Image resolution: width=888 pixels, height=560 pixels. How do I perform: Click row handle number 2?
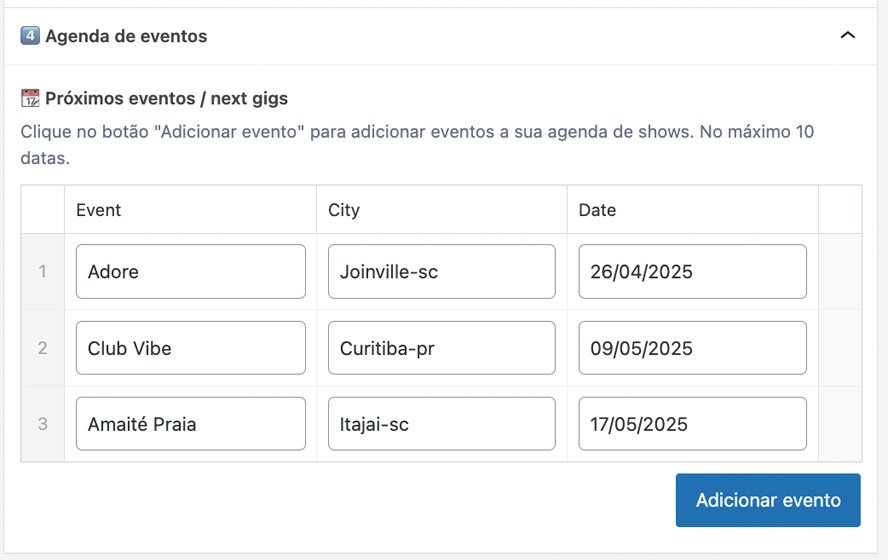42,348
